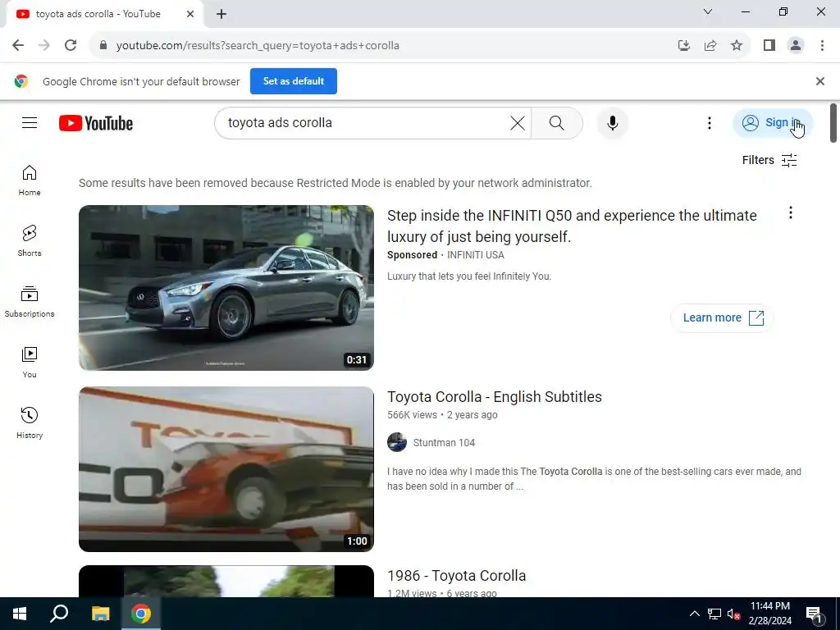Click Sign in button
This screenshot has width=840, height=630.
[x=773, y=123]
